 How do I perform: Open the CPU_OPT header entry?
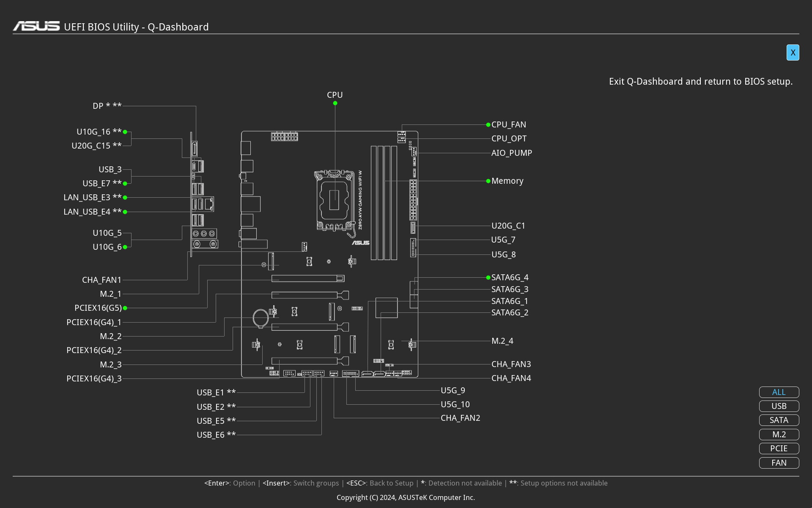point(509,138)
